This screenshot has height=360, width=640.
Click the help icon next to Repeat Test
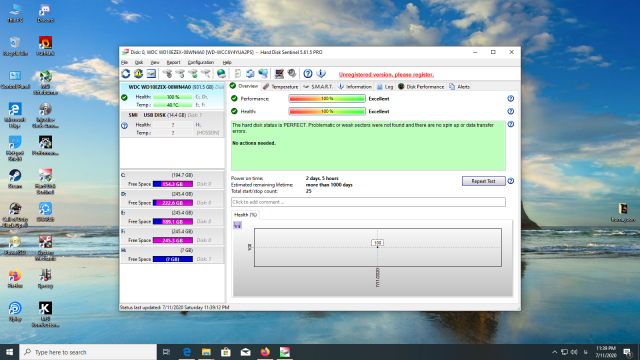tap(510, 181)
